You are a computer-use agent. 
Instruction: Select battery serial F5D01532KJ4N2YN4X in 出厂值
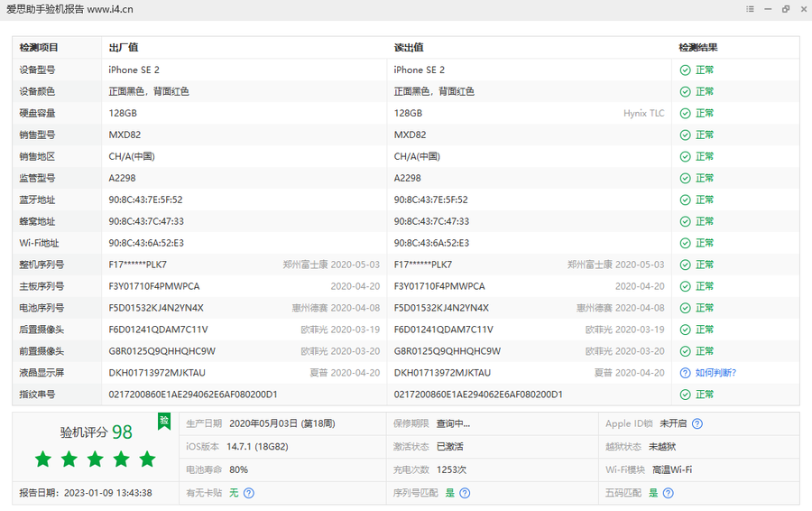pos(156,308)
